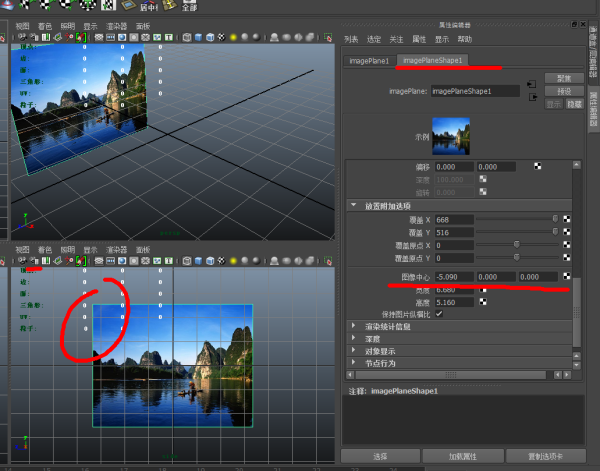Collapse the 放置附加选项 section
The height and width of the screenshot is (471, 600).
(x=354, y=205)
